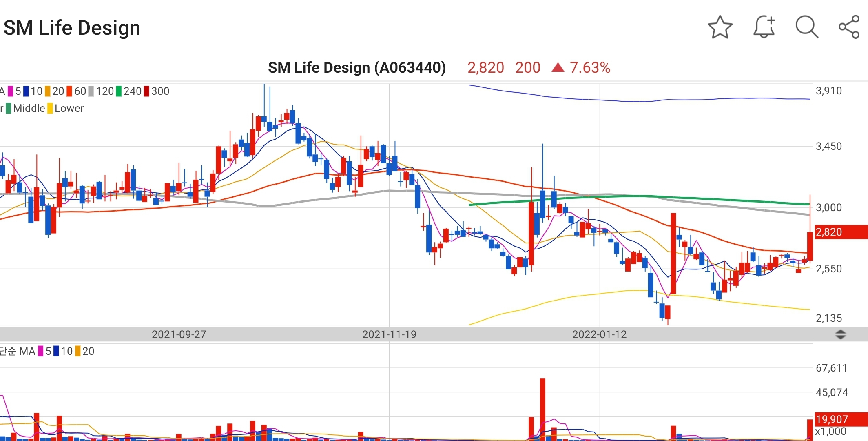Image resolution: width=868 pixels, height=441 pixels.
Task: Toggle chart panel resize up-down arrows
Action: coord(840,335)
